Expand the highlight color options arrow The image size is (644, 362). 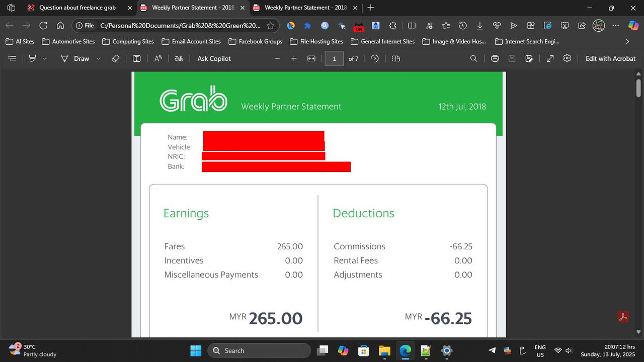(45, 59)
